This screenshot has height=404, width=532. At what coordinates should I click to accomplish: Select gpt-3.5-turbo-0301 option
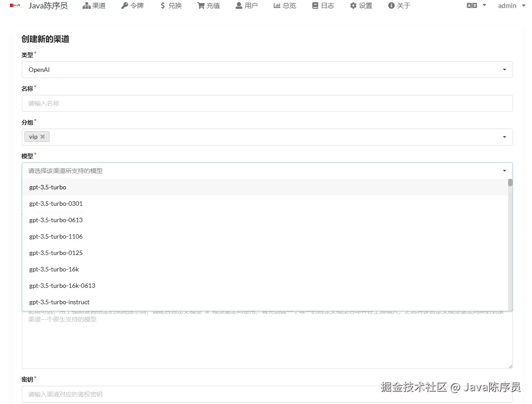tap(265, 204)
